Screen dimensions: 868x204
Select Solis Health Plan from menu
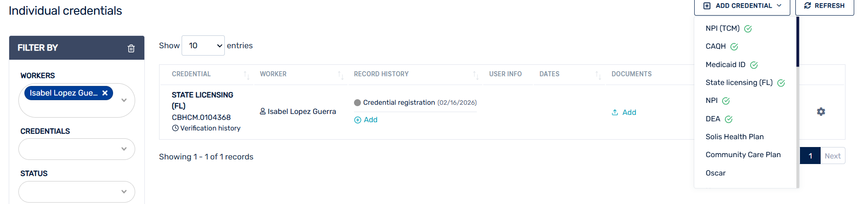[734, 137]
